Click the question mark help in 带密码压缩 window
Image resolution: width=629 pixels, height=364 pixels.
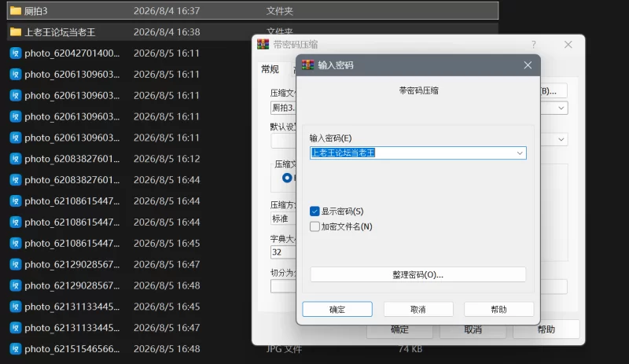534,45
